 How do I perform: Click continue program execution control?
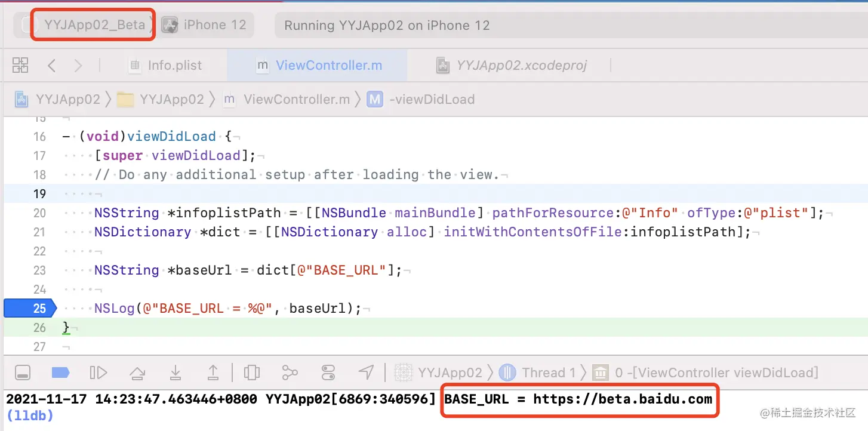click(x=99, y=372)
